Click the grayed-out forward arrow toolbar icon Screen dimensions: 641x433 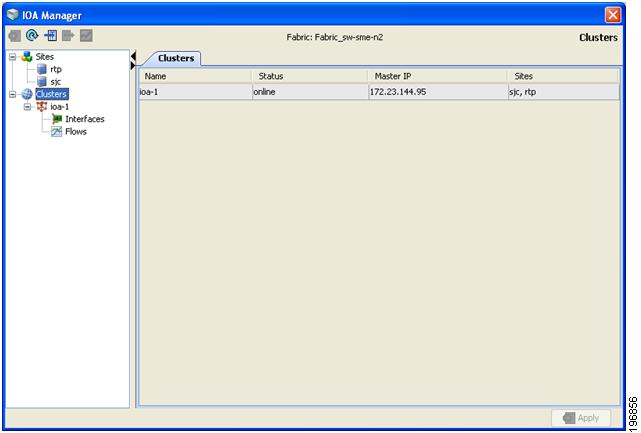point(68,36)
